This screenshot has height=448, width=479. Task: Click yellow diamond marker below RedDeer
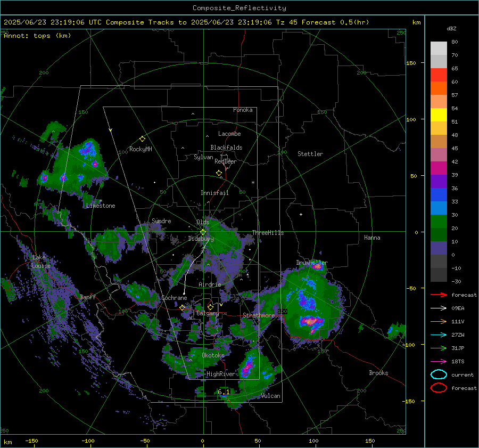click(x=219, y=173)
